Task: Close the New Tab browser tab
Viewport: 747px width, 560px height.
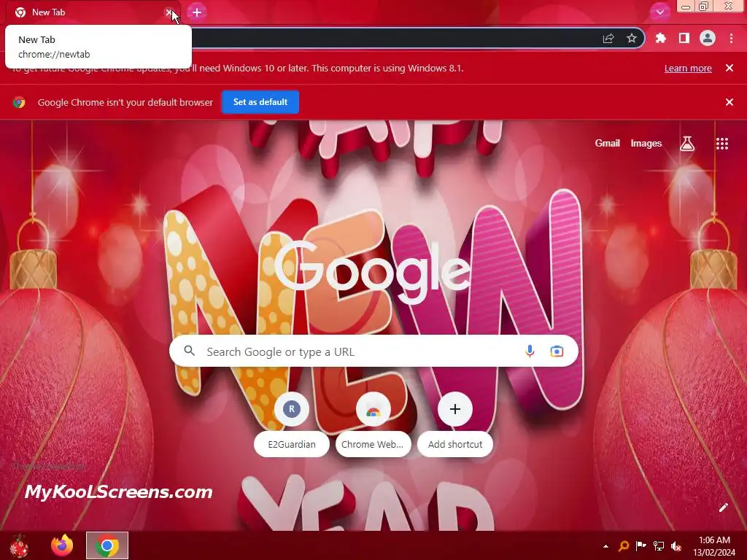Action: coord(169,12)
